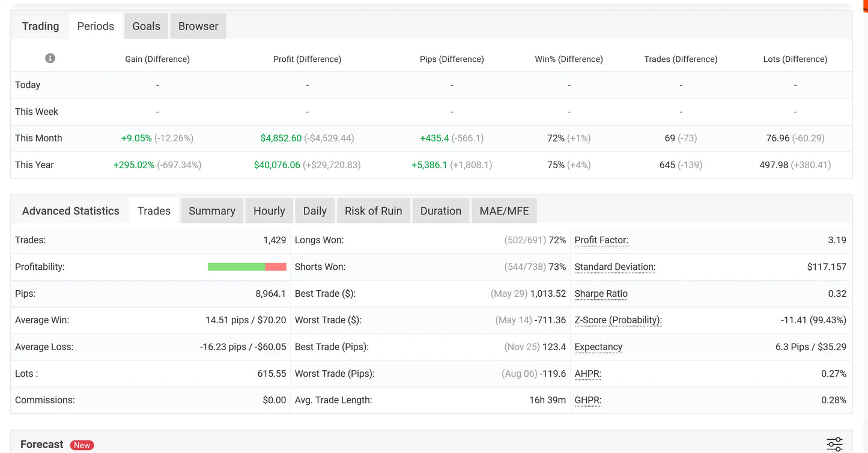Click the green Profitability bar segment

pos(236,267)
